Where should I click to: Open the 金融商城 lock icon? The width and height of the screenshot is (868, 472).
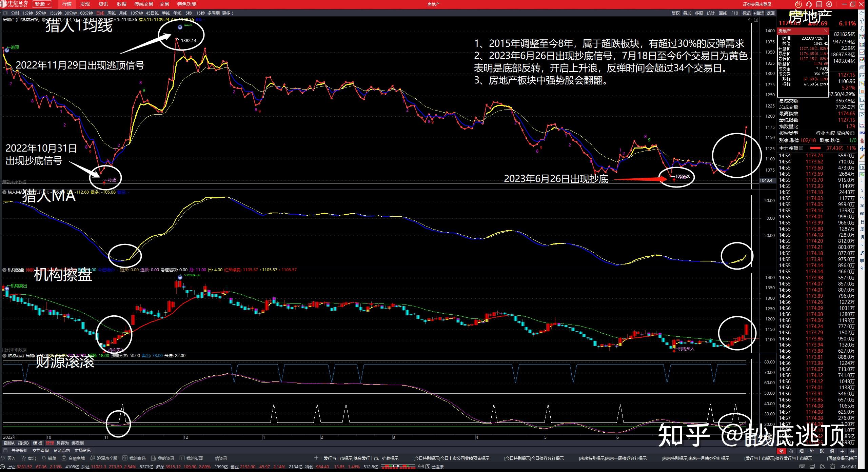click(64, 458)
